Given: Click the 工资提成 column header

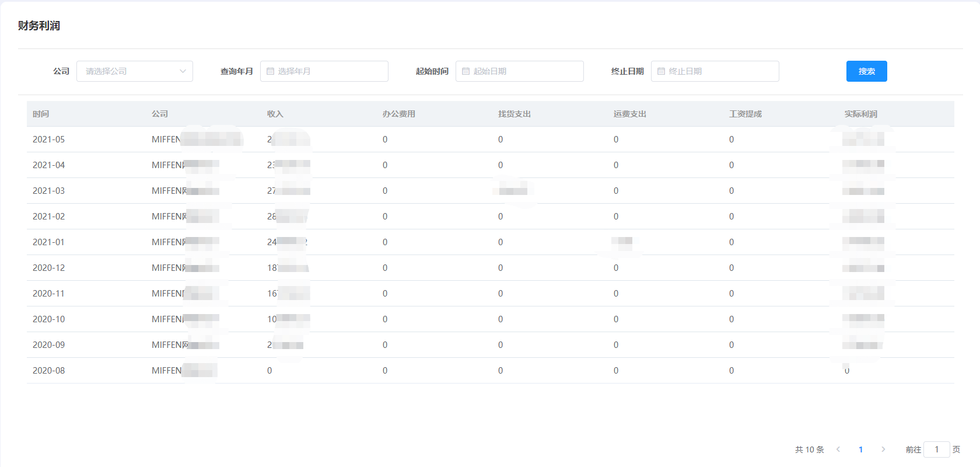Looking at the screenshot, I should (745, 114).
